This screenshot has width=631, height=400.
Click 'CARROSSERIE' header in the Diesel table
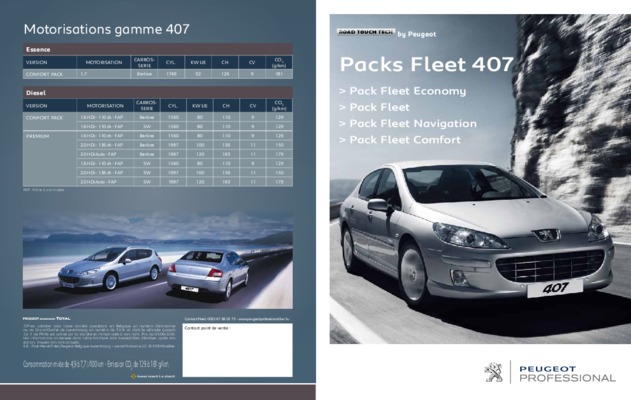coord(146,105)
